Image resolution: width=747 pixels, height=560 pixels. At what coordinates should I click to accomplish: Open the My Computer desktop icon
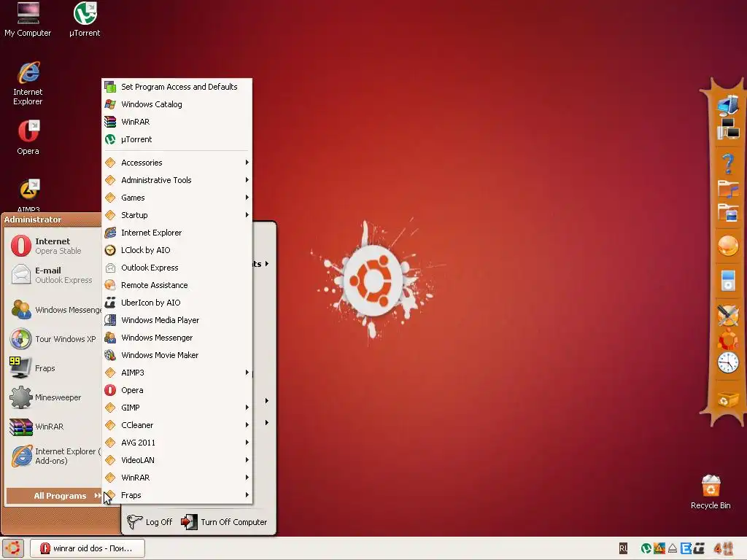pos(28,19)
